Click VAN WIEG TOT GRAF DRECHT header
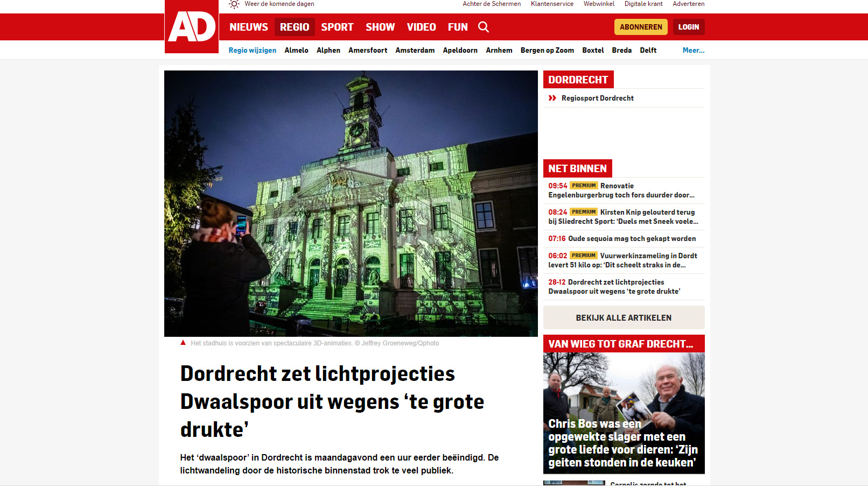The width and height of the screenshot is (868, 488). point(624,344)
